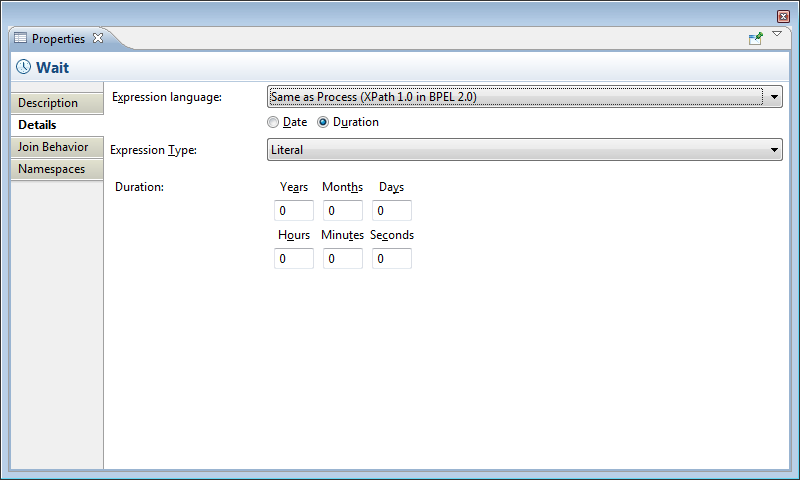
Task: Open the Join Behavior tab
Action: [x=52, y=147]
